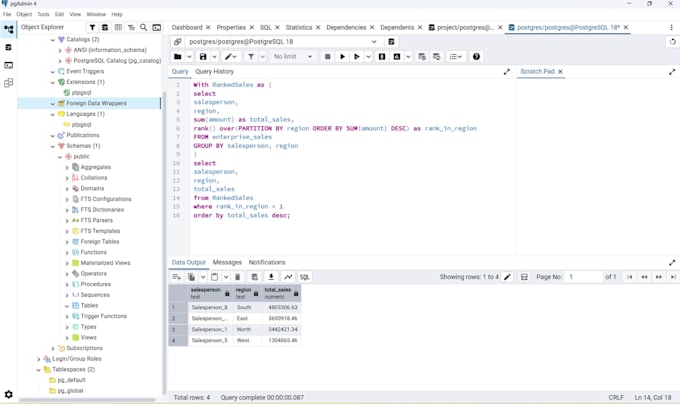Screen dimensions: 680x404
Task: Expand the Functions node in the tree
Action: (67, 253)
